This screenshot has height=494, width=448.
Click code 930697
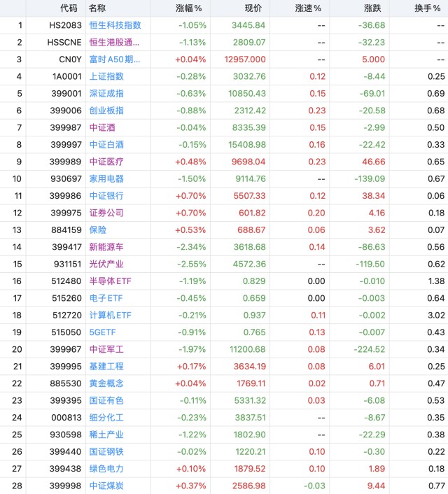tap(66, 178)
